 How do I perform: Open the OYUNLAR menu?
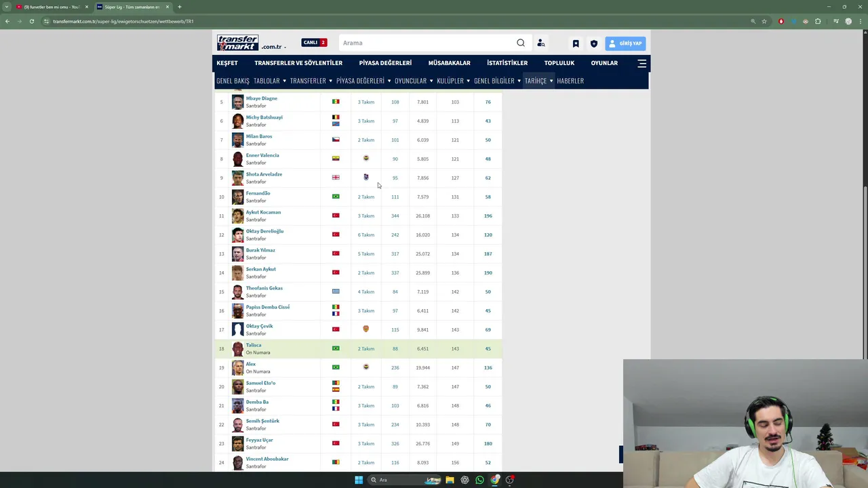[x=604, y=63]
